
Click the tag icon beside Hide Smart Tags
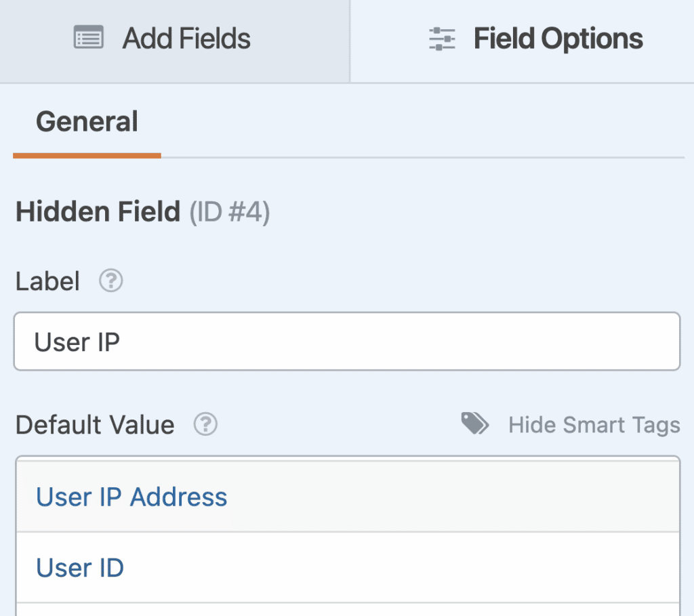pyautogui.click(x=474, y=424)
